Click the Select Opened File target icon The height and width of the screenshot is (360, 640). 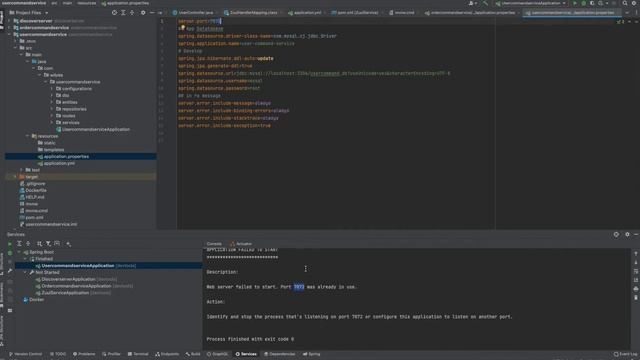click(x=114, y=13)
